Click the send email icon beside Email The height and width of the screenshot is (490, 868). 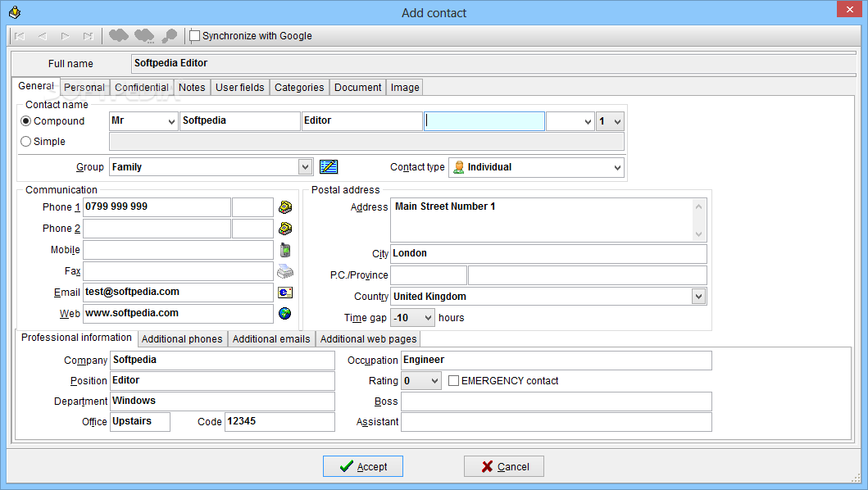tap(285, 293)
